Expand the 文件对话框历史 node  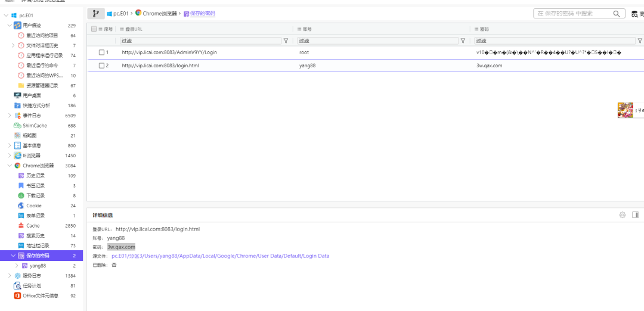point(13,45)
